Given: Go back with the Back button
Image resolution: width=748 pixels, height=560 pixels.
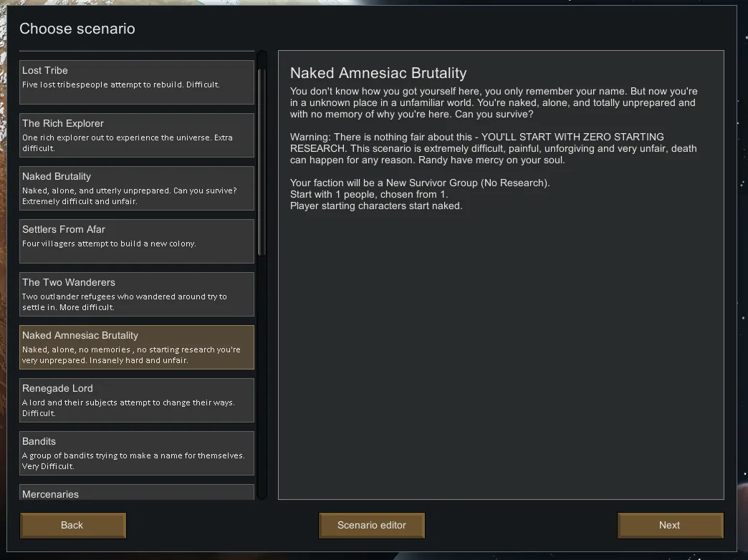Looking at the screenshot, I should pos(72,525).
